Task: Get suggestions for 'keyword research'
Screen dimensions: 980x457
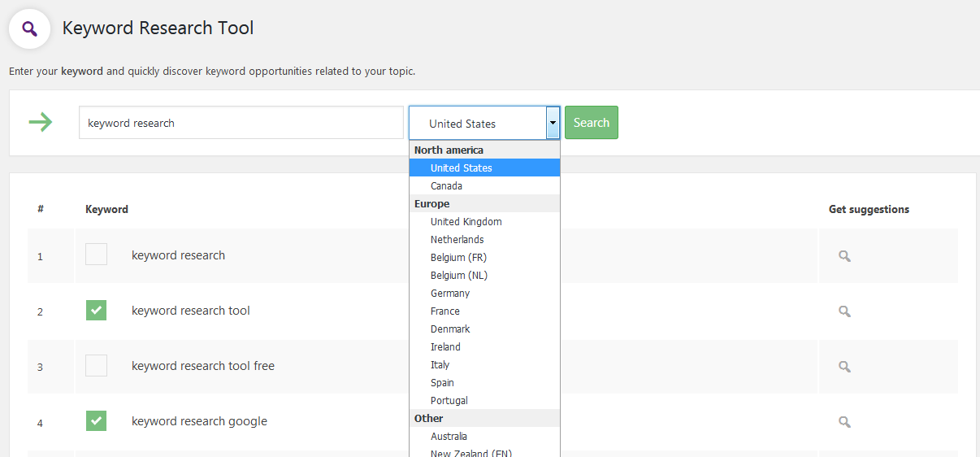Action: (x=844, y=256)
